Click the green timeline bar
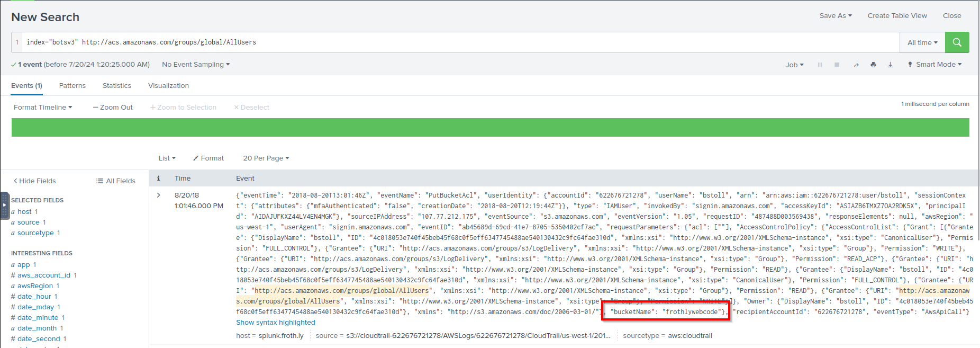The image size is (980, 348). (x=490, y=127)
